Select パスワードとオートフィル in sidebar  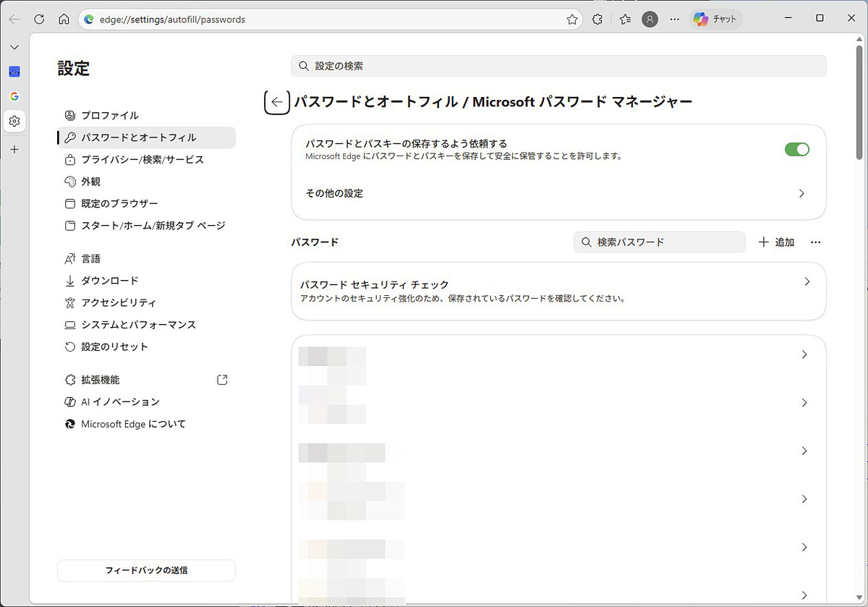[x=146, y=137]
